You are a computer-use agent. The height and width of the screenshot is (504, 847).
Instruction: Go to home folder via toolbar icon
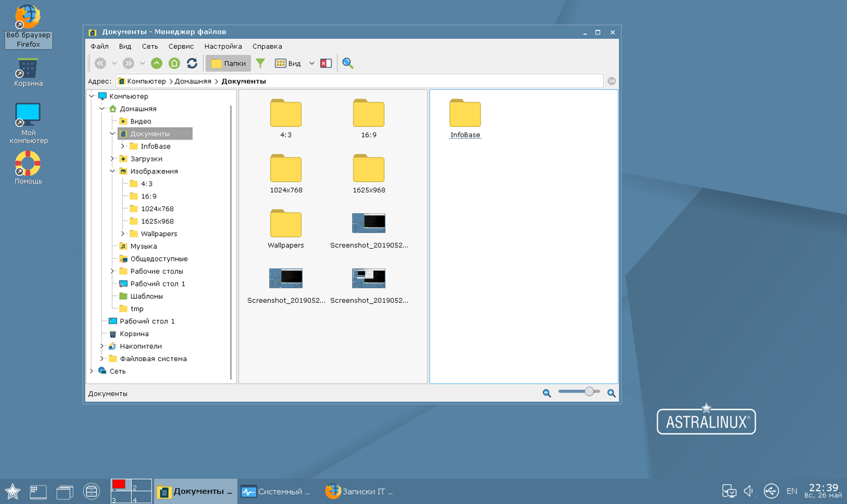point(174,63)
